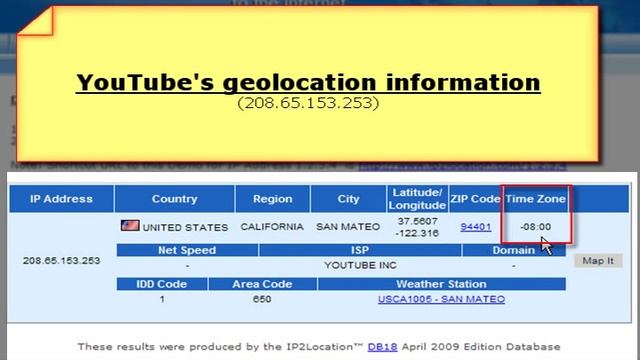640x360 pixels.
Task: Click the Latitude/Longitude column header
Action: (417, 199)
